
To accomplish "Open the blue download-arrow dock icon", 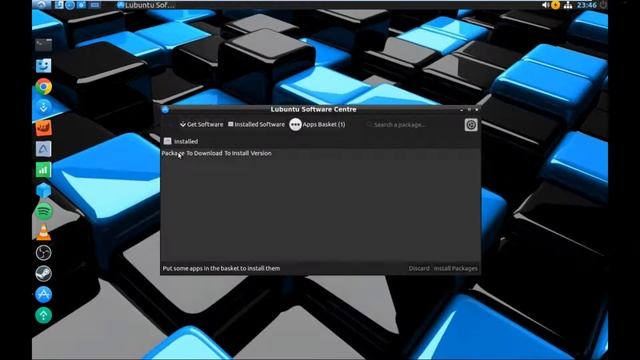I will (x=43, y=107).
